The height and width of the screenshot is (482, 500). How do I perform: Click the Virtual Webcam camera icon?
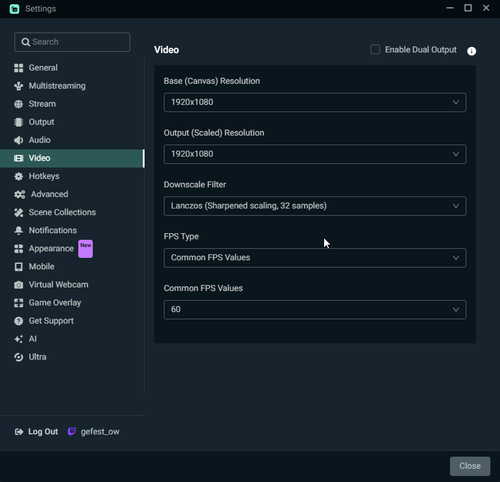(19, 285)
